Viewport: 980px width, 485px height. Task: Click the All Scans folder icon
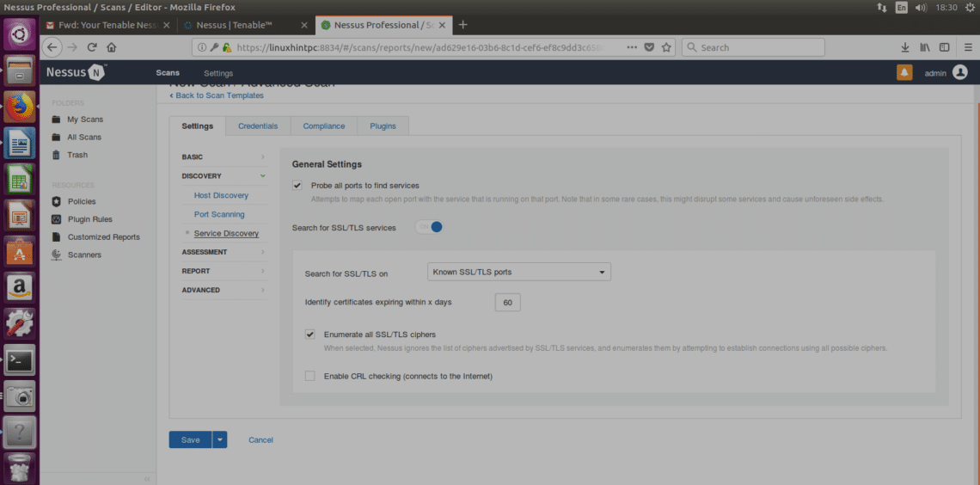click(x=56, y=137)
